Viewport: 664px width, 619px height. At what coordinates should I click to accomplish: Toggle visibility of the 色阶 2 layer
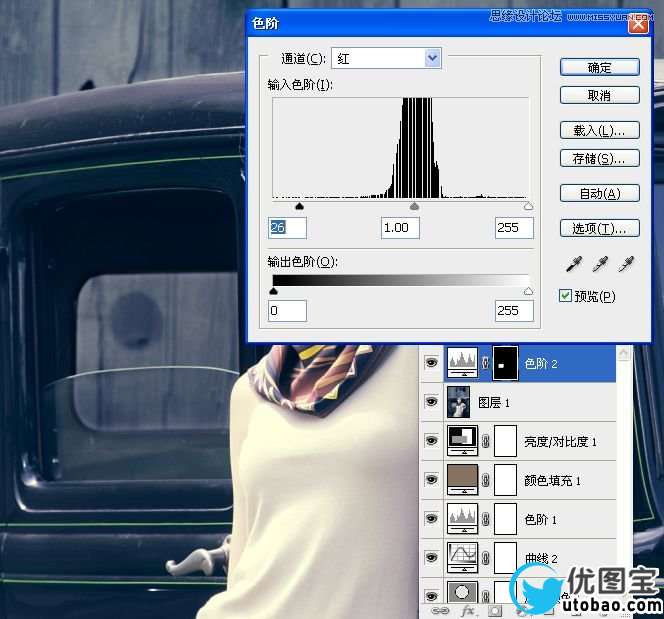pos(431,364)
